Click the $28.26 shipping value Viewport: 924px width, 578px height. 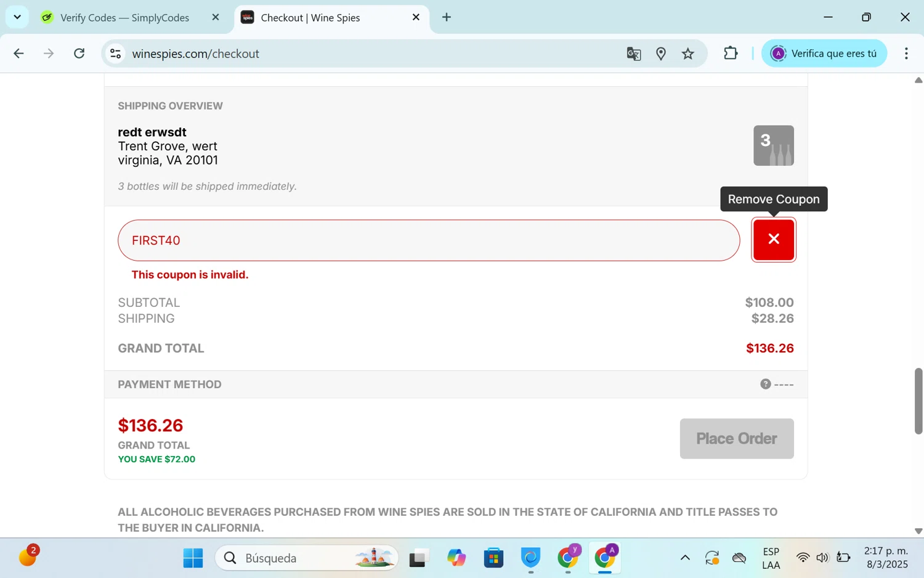click(x=772, y=319)
